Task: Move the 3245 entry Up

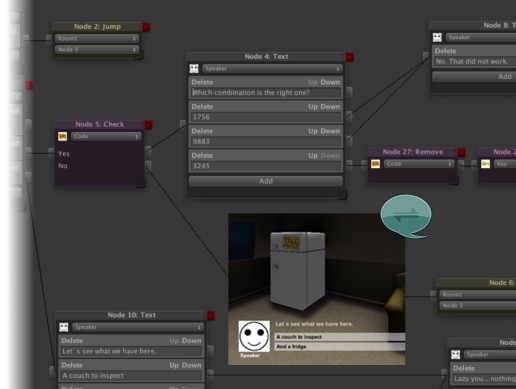Action: click(x=313, y=156)
